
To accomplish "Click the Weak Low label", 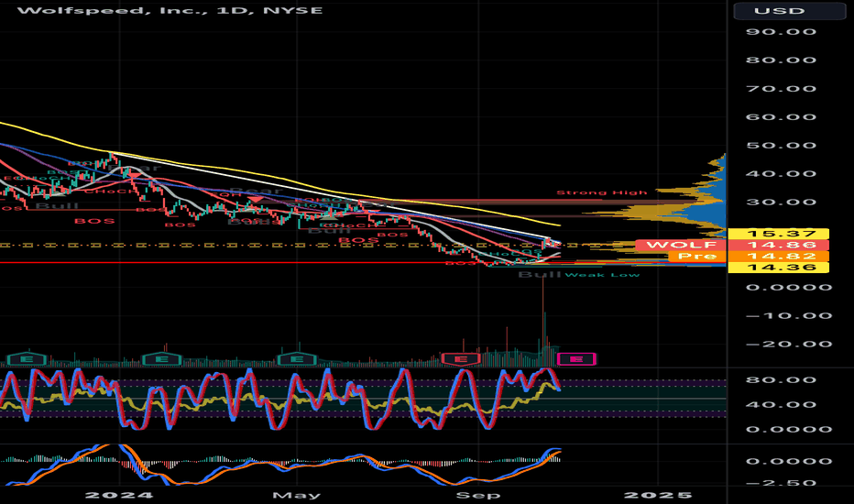I will click(602, 275).
